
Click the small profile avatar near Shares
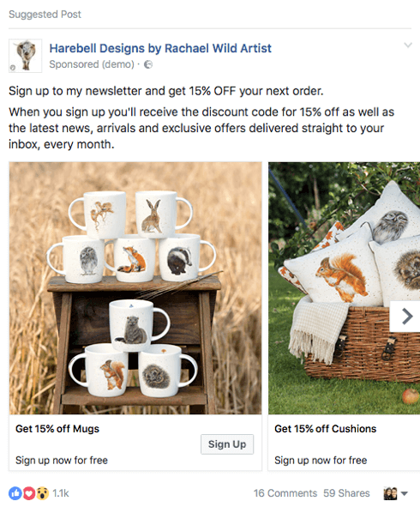(390, 493)
